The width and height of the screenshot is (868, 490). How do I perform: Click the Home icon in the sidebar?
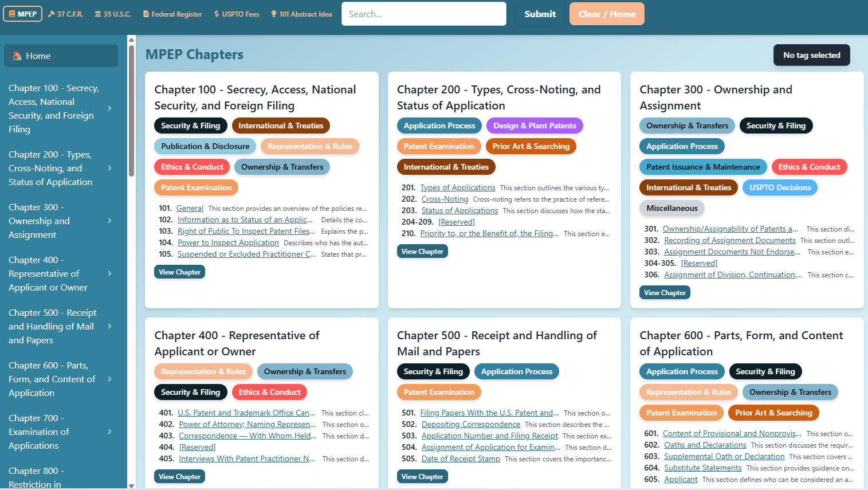point(17,56)
